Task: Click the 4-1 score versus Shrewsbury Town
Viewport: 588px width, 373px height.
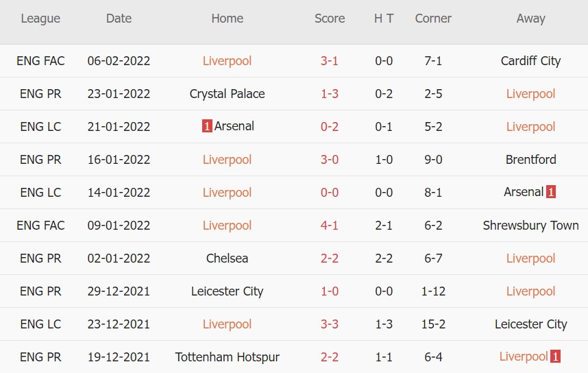Action: (330, 226)
